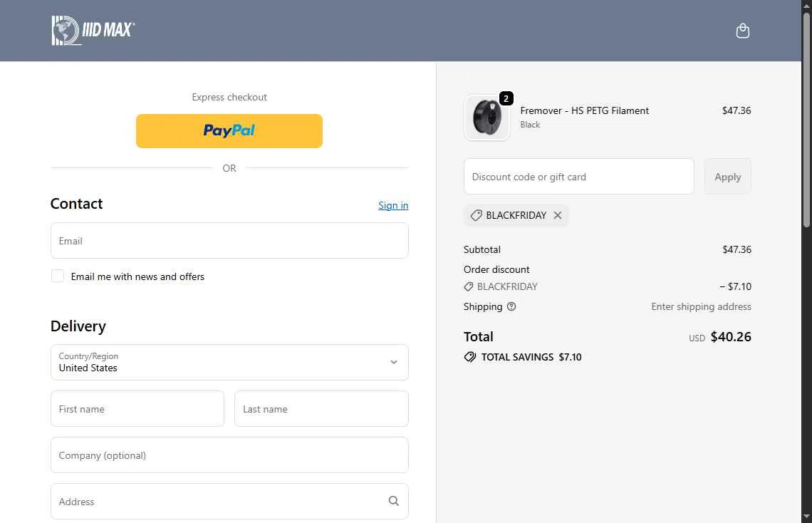Click the search icon in Address field
This screenshot has height=523, width=812.
tap(394, 501)
